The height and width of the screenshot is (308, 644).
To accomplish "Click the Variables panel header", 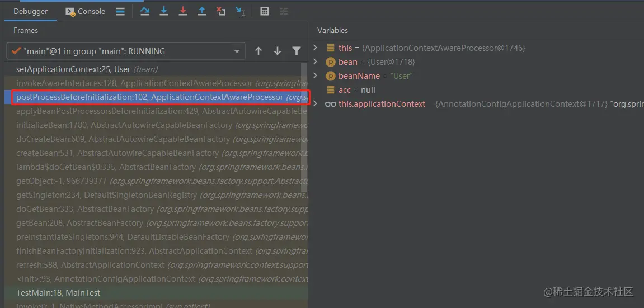I will [x=332, y=30].
